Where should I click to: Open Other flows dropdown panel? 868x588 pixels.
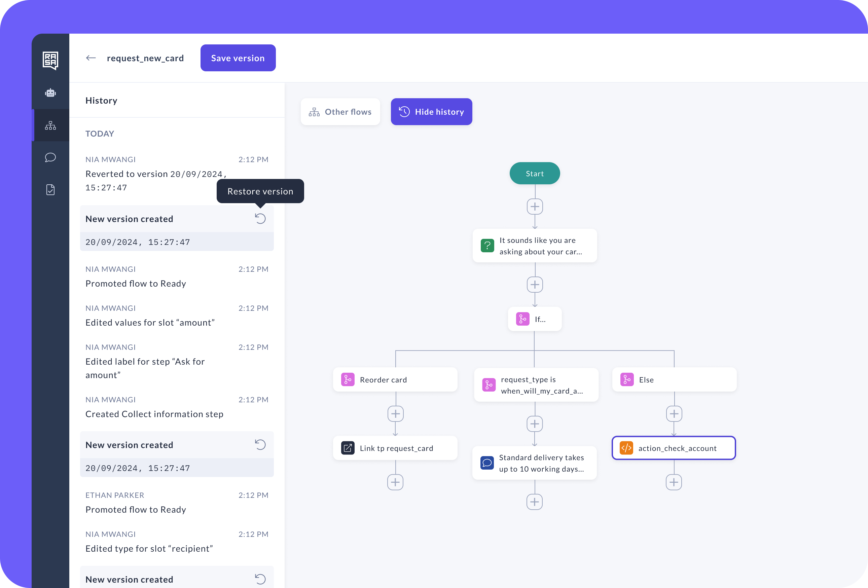[x=340, y=112]
